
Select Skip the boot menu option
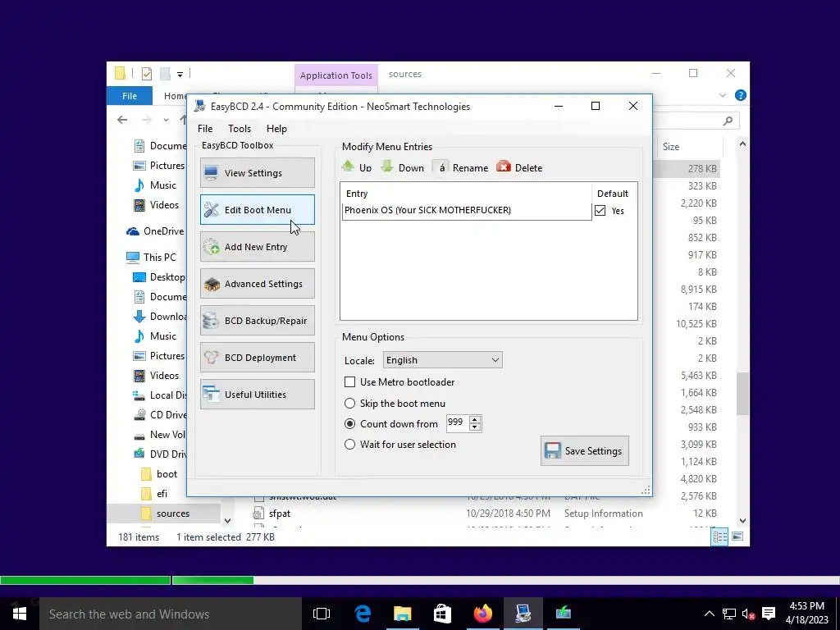tap(349, 403)
